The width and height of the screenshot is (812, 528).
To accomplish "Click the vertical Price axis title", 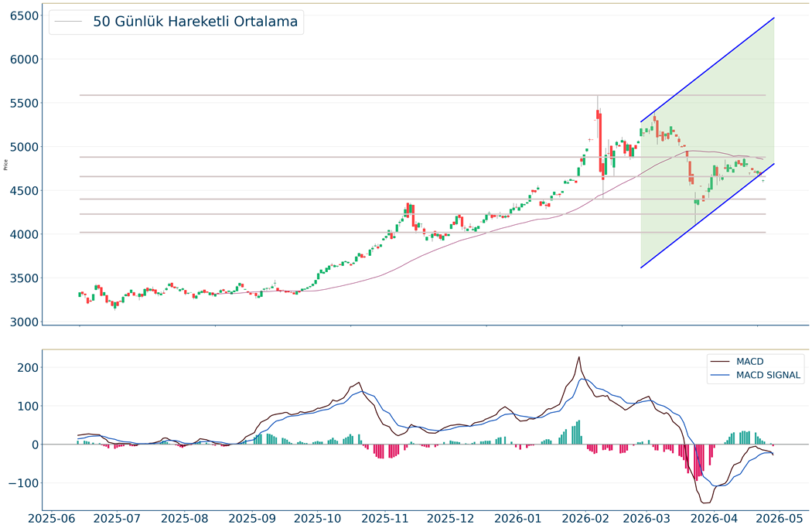I will point(6,165).
